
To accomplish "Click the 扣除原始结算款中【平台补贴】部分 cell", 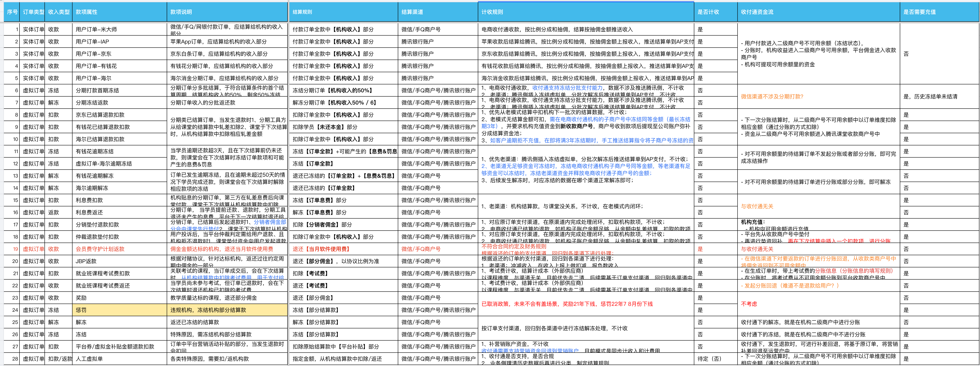I will (344, 346).
